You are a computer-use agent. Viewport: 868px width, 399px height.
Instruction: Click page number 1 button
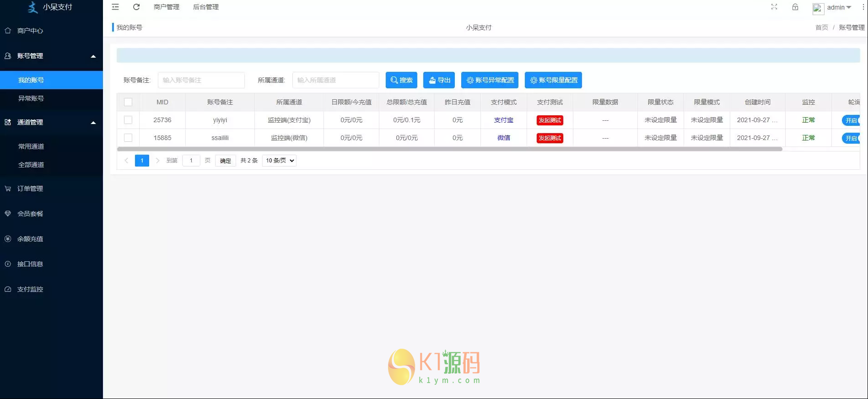(142, 161)
